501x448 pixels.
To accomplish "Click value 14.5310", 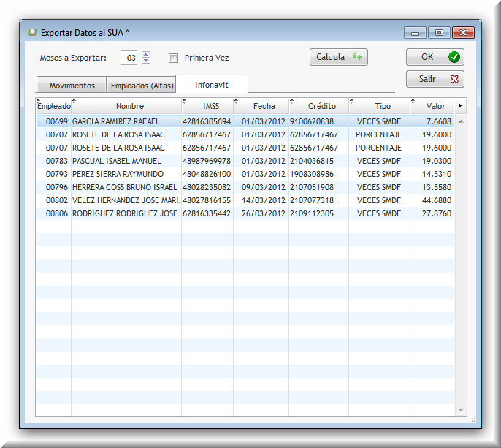I will 437,174.
